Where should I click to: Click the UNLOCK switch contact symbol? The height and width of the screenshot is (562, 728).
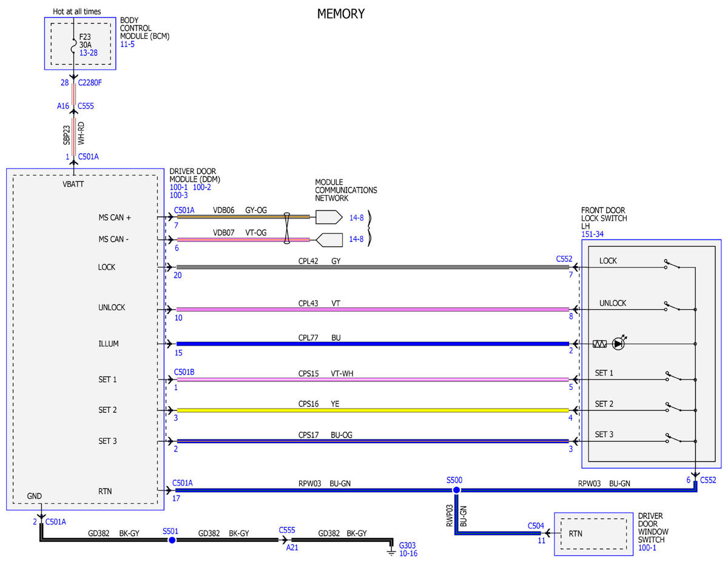pyautogui.click(x=671, y=307)
